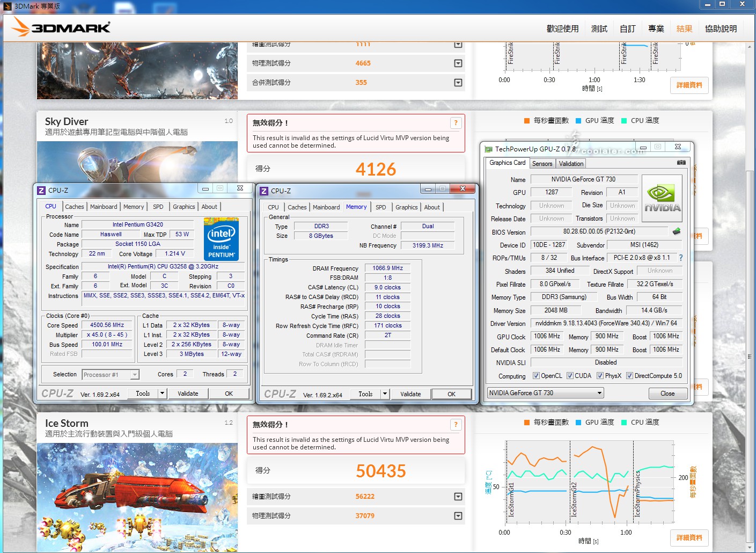Image resolution: width=756 pixels, height=553 pixels.
Task: Click the Sky Diver score 4126
Action: click(376, 169)
